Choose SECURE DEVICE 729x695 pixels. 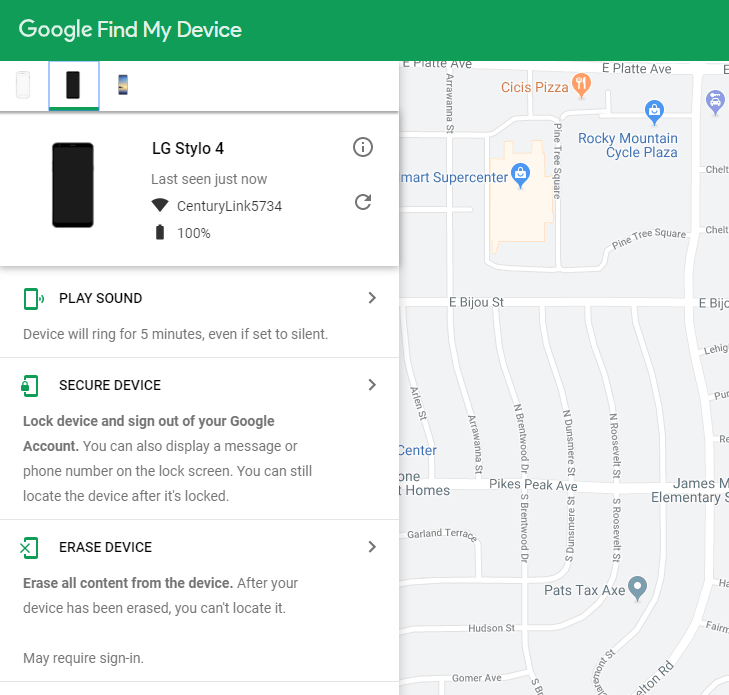click(110, 385)
